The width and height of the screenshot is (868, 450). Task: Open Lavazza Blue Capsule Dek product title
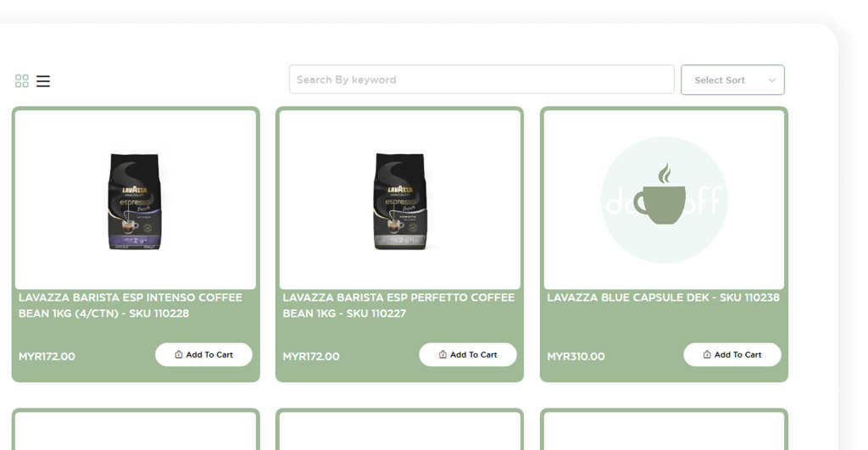pos(663,297)
